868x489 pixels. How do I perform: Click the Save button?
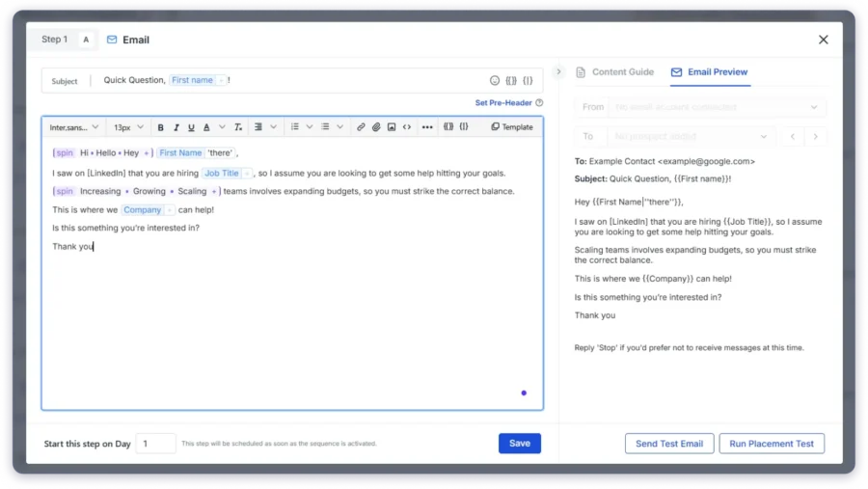tap(519, 444)
